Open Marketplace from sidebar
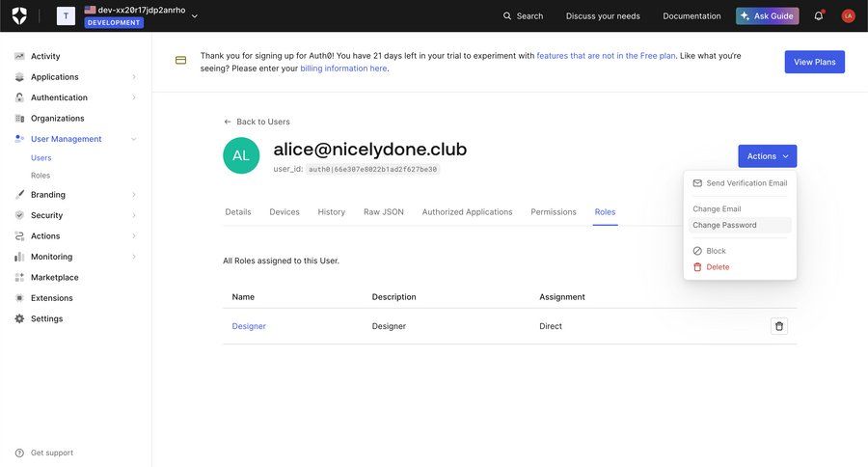The height and width of the screenshot is (467, 868). click(x=55, y=277)
